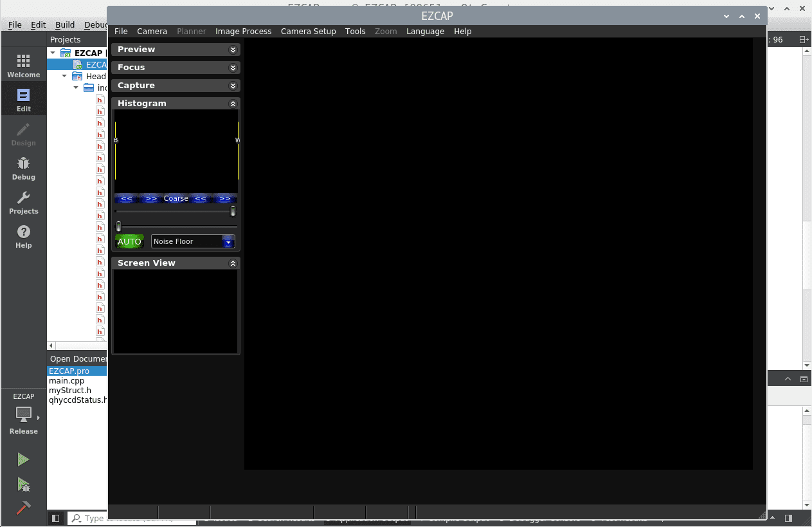Collapse the Headers node in project tree

pos(64,76)
